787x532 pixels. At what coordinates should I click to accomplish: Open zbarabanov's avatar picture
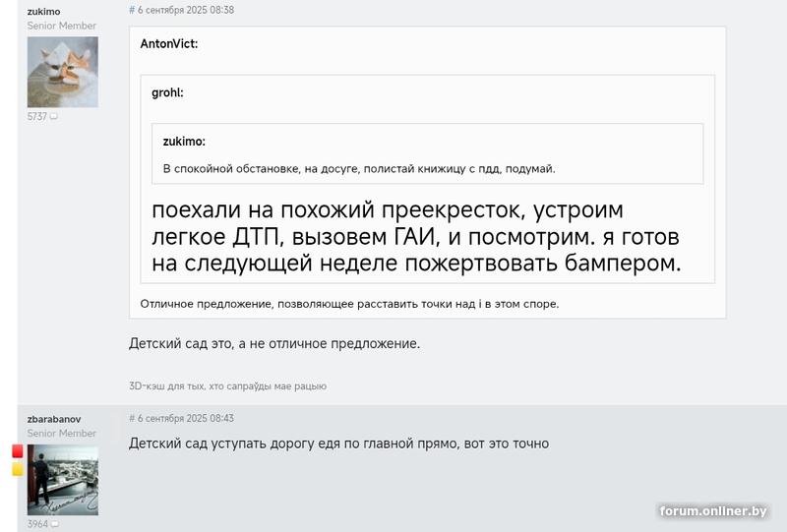[62, 480]
